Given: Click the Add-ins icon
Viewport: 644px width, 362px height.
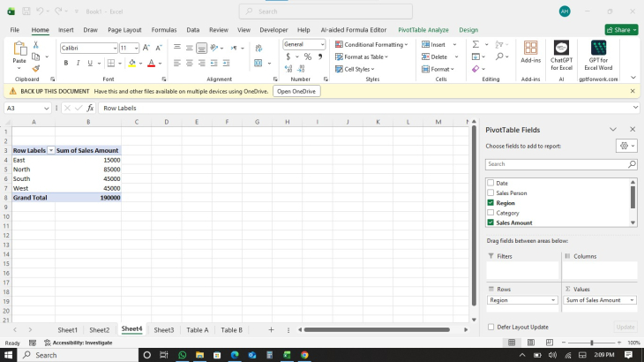Looking at the screenshot, I should click(530, 55).
